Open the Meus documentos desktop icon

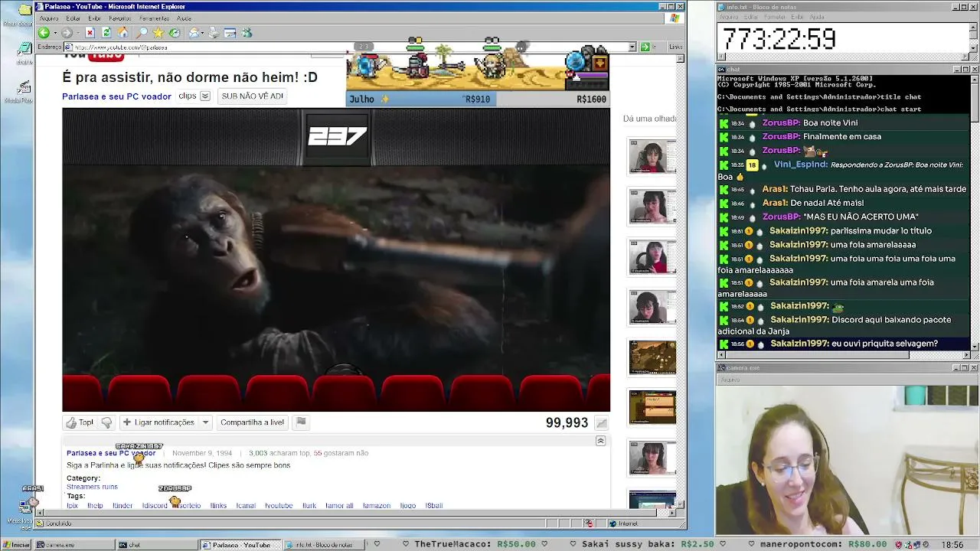(24, 13)
